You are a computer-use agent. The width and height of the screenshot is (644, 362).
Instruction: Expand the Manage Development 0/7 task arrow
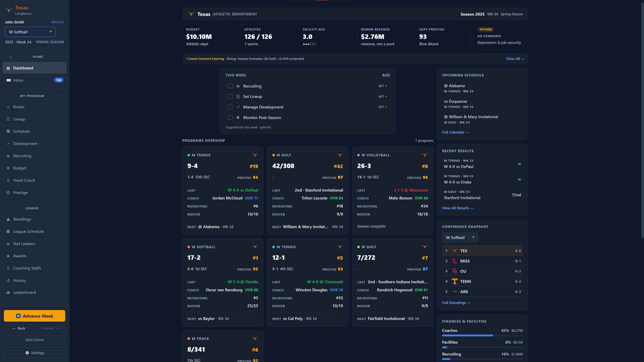tap(386, 107)
